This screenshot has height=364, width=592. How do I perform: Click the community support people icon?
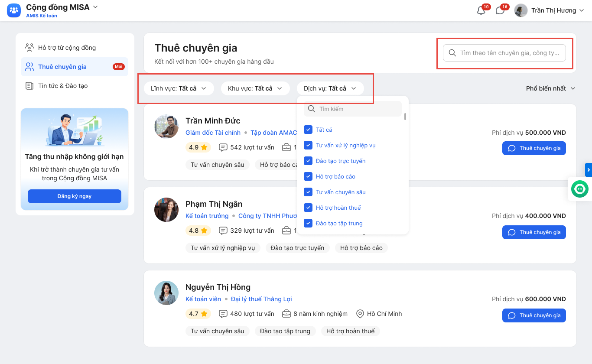(x=29, y=48)
